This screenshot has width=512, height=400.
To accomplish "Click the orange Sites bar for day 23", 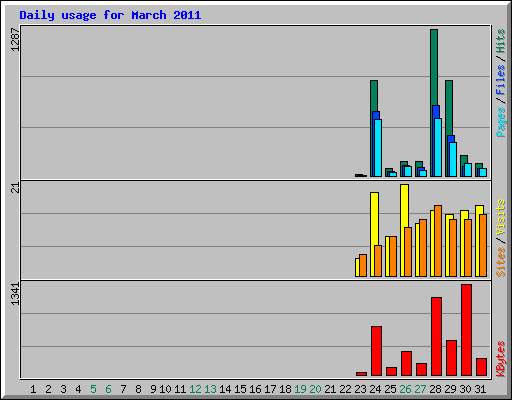I will tap(363, 265).
